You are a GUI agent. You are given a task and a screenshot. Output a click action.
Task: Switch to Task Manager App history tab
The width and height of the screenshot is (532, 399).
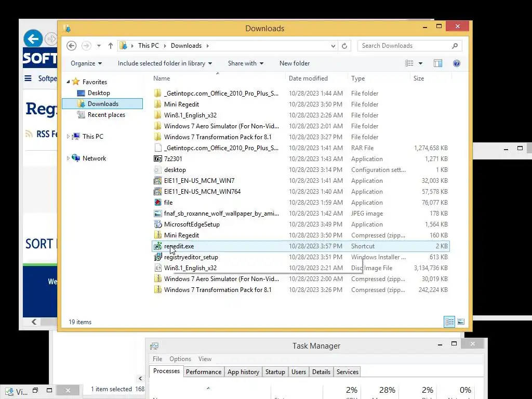pyautogui.click(x=243, y=372)
